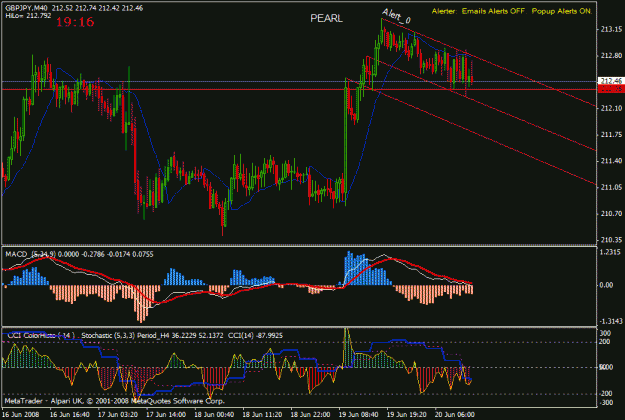Click the CCI(14) -87.9925 value label
The image size is (625, 420).
click(x=255, y=336)
